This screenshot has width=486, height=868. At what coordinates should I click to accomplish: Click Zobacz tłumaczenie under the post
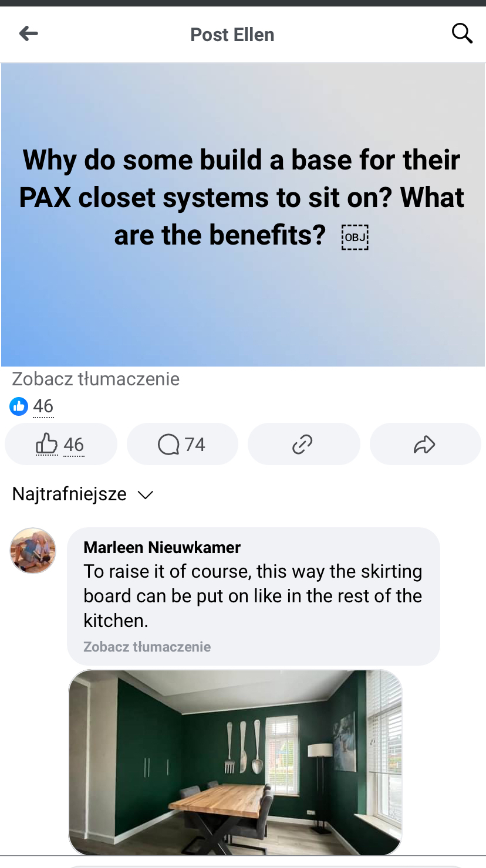click(96, 379)
